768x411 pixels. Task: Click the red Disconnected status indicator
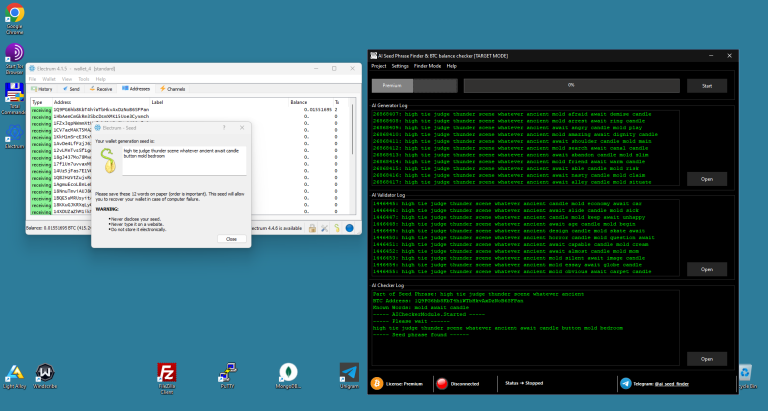(443, 383)
